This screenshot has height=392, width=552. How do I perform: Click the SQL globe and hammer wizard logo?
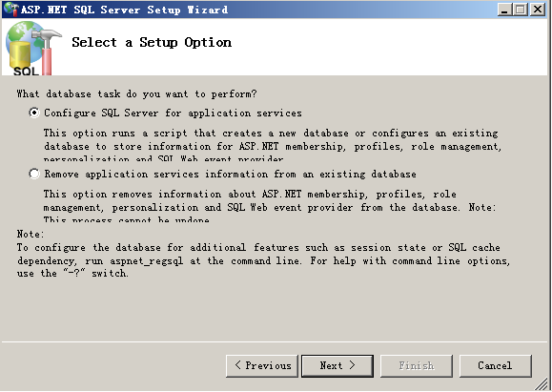(33, 48)
